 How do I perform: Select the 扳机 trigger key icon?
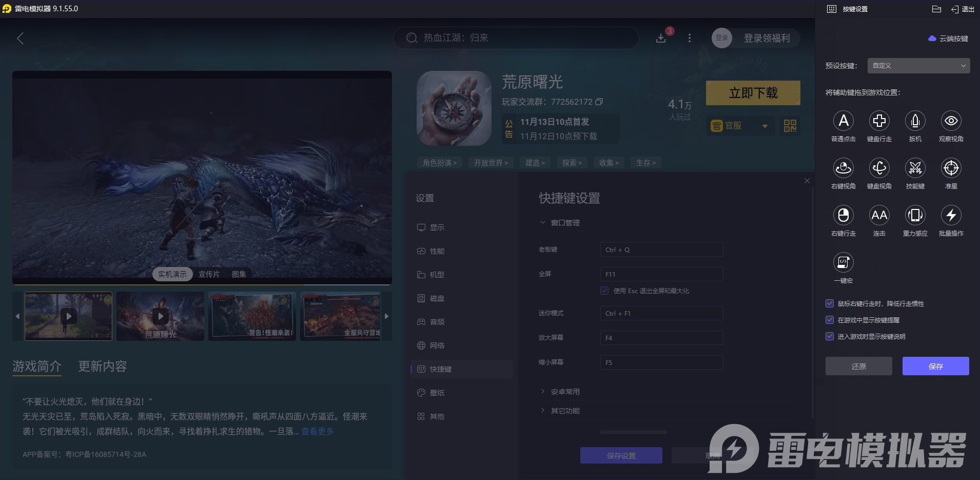click(915, 121)
